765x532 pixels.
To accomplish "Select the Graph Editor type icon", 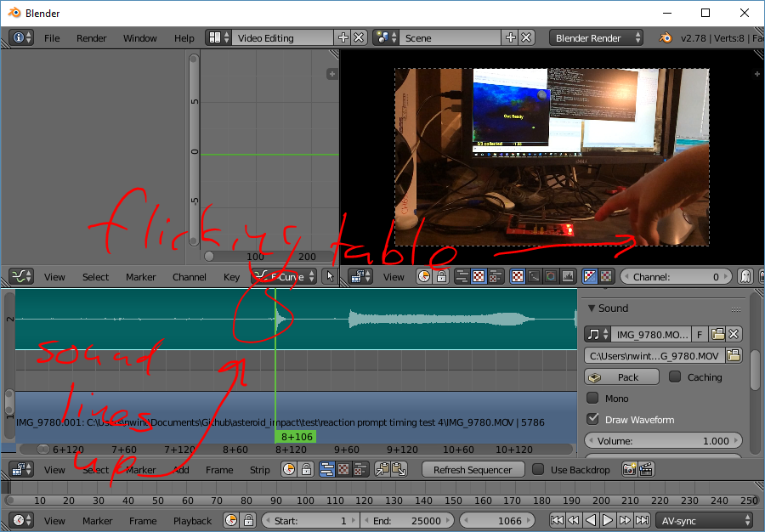I will [x=21, y=276].
